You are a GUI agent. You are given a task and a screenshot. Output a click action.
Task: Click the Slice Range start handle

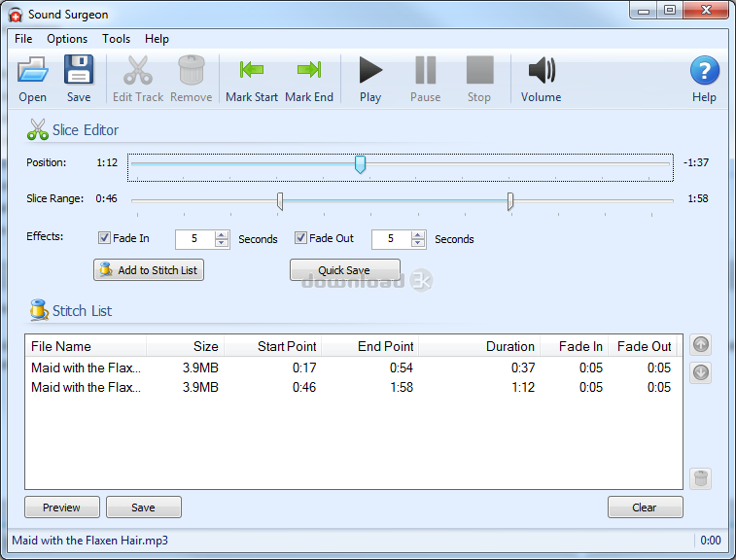pos(280,201)
